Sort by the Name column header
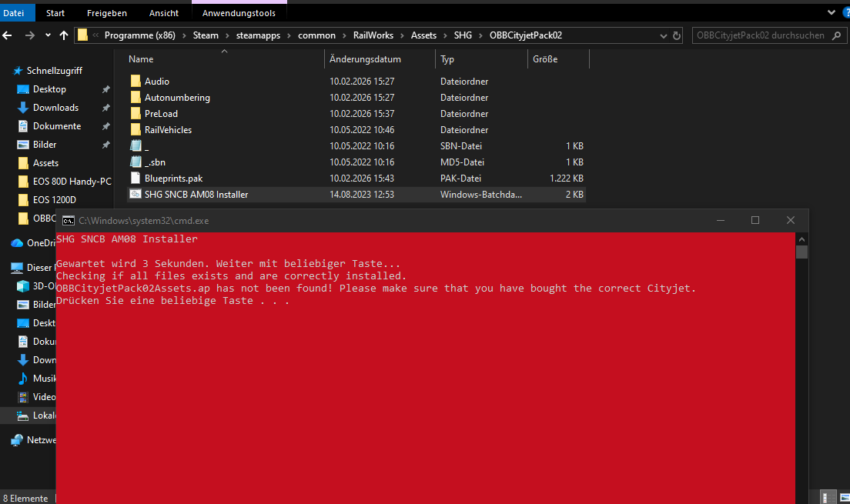This screenshot has height=504, width=850. 141,59
